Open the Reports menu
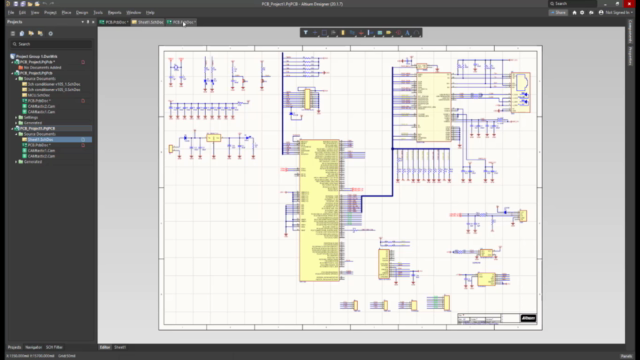Screen dimensions: 640x360 click(115, 13)
